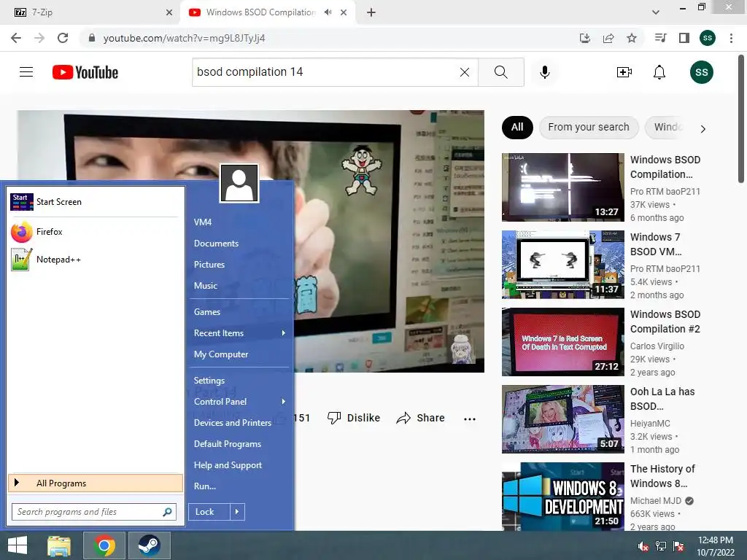Open the YouTube hamburger guide menu

point(26,72)
